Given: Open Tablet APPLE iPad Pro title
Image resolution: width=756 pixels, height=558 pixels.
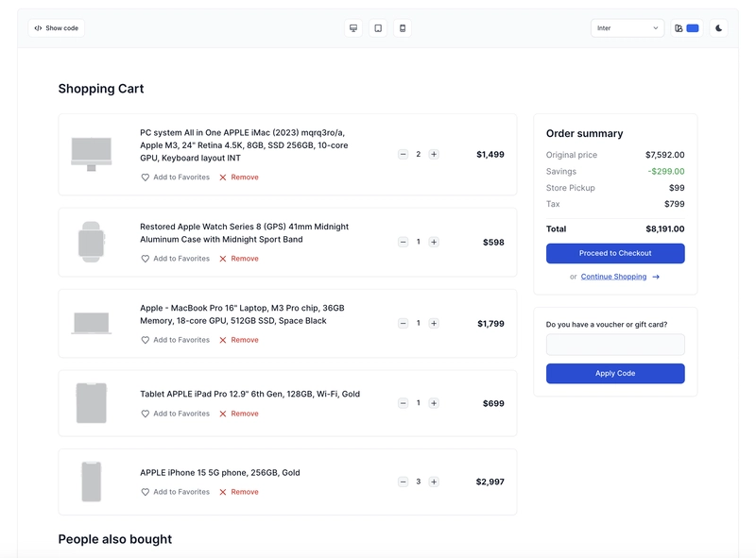Looking at the screenshot, I should coord(249,394).
